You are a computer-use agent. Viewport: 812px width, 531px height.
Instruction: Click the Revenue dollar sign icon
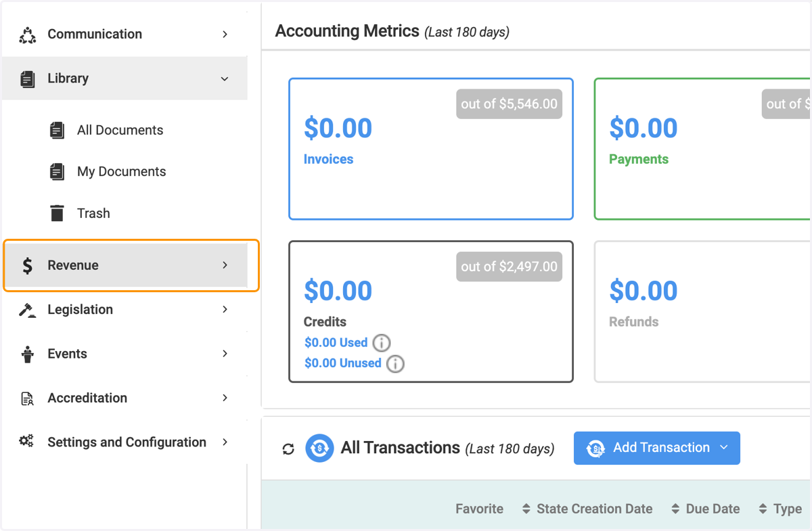click(x=28, y=266)
